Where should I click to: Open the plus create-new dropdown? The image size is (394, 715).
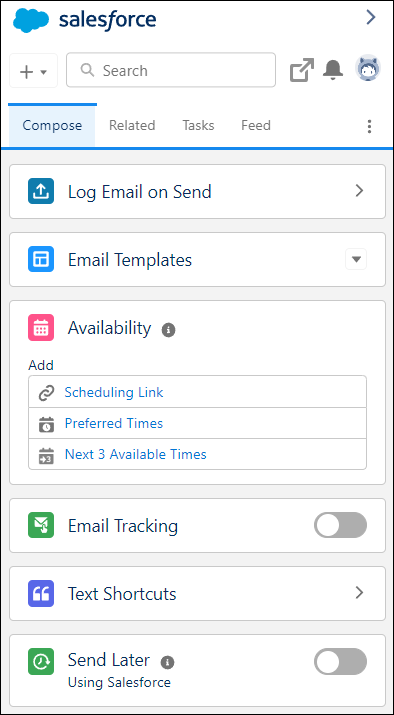[x=33, y=71]
